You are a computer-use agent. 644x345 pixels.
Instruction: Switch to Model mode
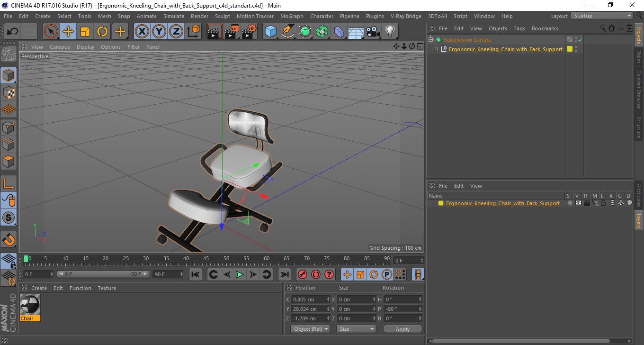[9, 75]
